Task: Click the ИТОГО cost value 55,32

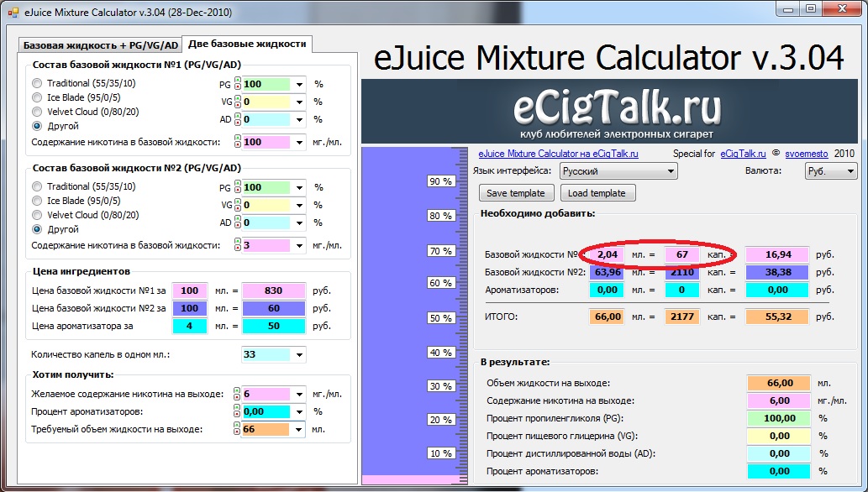Action: coord(778,317)
